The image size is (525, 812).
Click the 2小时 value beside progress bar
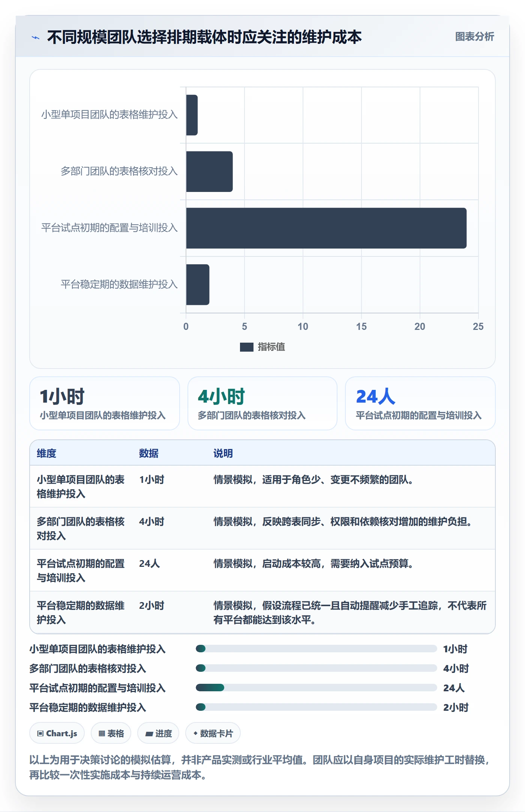[x=456, y=707]
